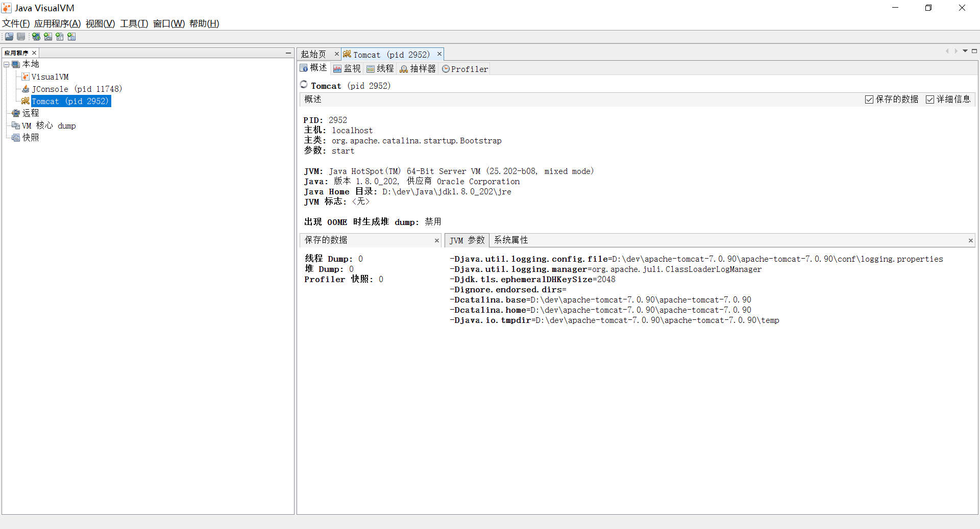The height and width of the screenshot is (529, 980).
Task: Open the 工具(T) menu
Action: point(134,23)
